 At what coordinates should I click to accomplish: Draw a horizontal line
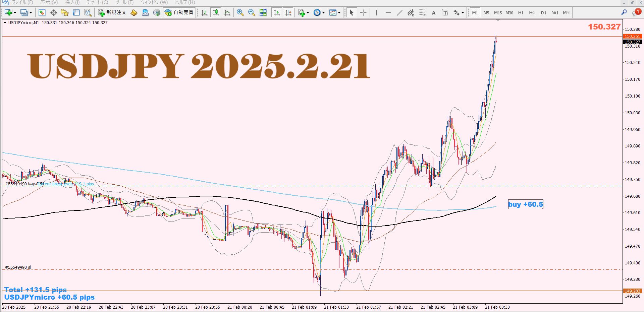pos(388,13)
